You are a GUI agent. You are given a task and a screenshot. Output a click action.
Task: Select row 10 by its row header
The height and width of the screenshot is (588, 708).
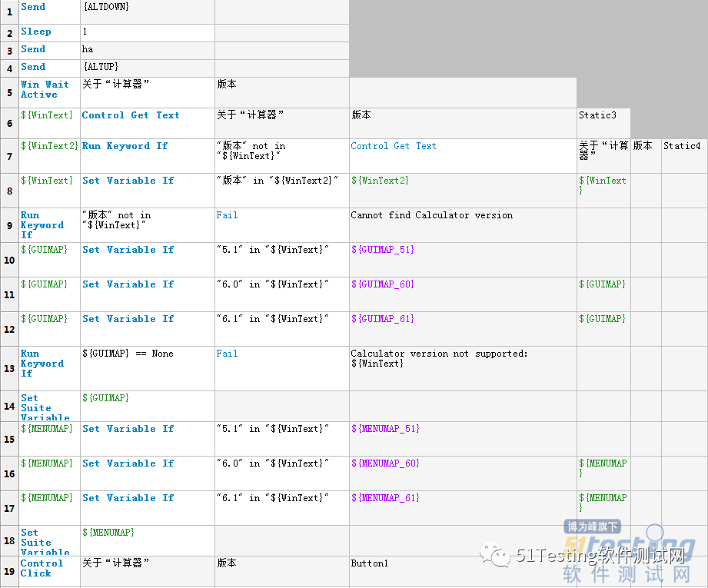tap(9, 261)
